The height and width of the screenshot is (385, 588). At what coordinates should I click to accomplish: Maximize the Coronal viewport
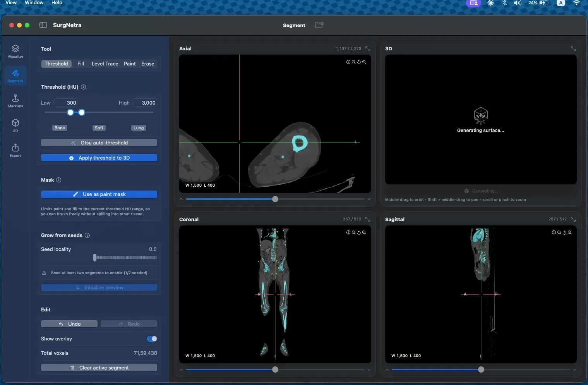tap(368, 219)
